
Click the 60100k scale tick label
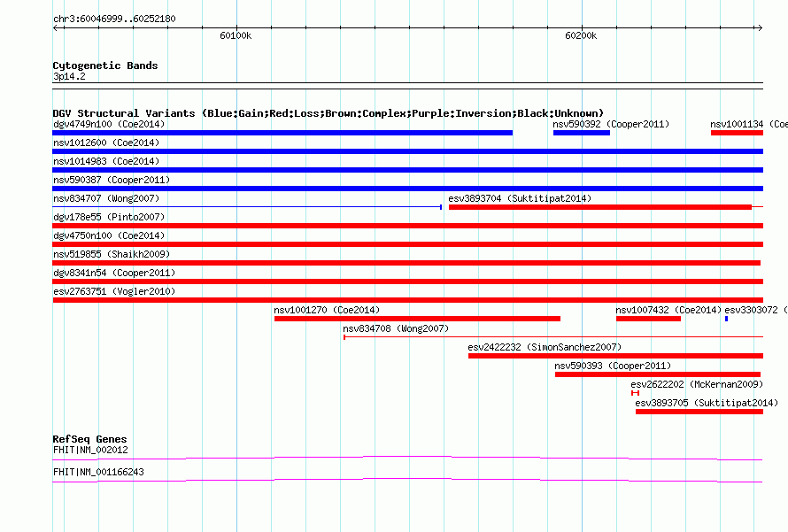236,35
